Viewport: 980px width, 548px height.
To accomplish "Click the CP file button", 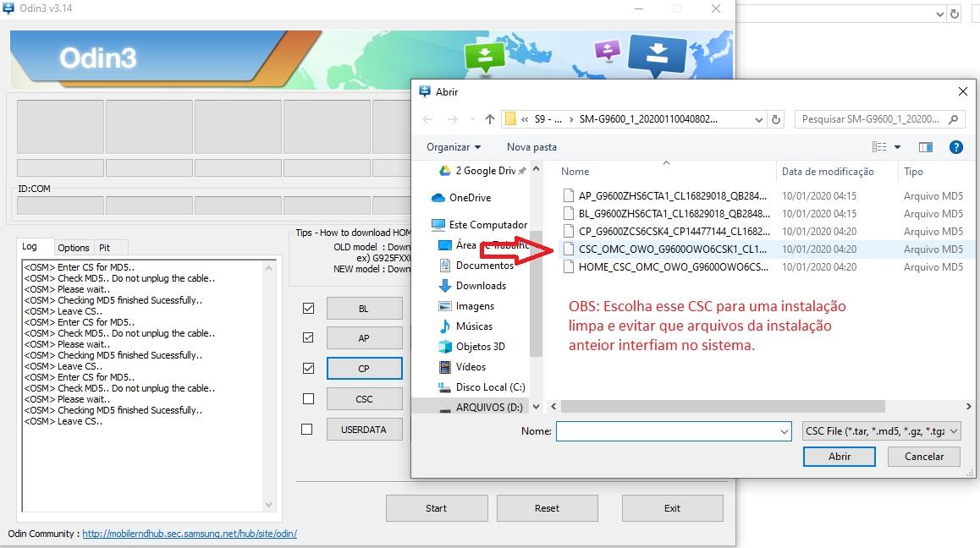I will coord(364,368).
